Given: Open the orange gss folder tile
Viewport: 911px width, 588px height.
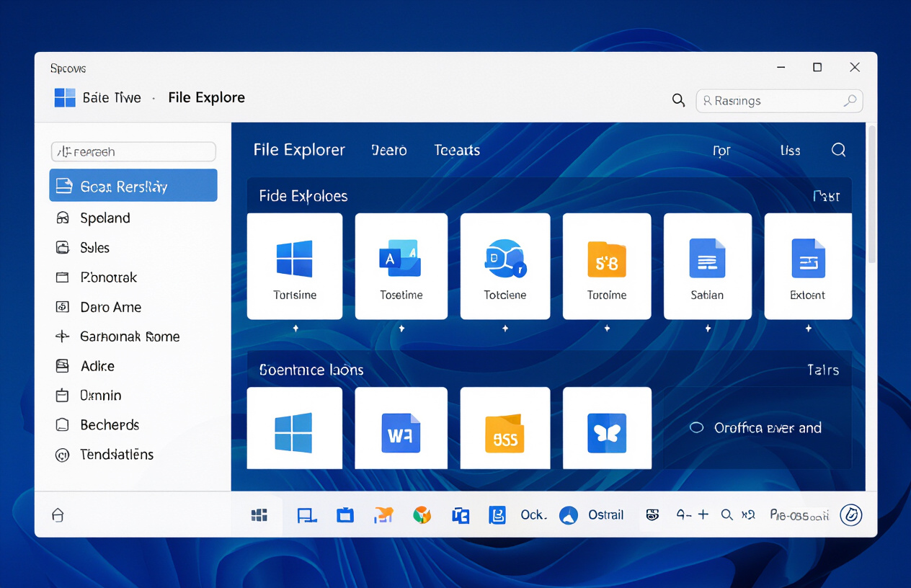Looking at the screenshot, I should [x=505, y=428].
